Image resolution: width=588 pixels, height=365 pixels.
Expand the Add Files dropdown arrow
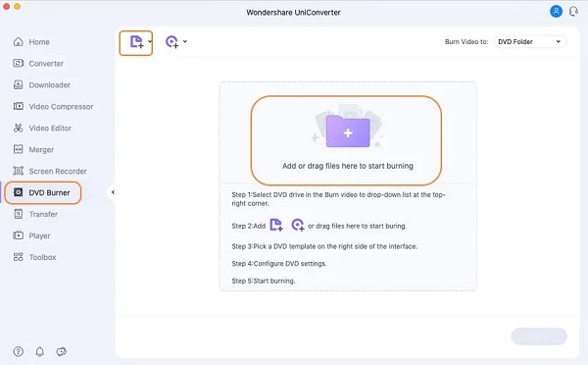pos(150,41)
